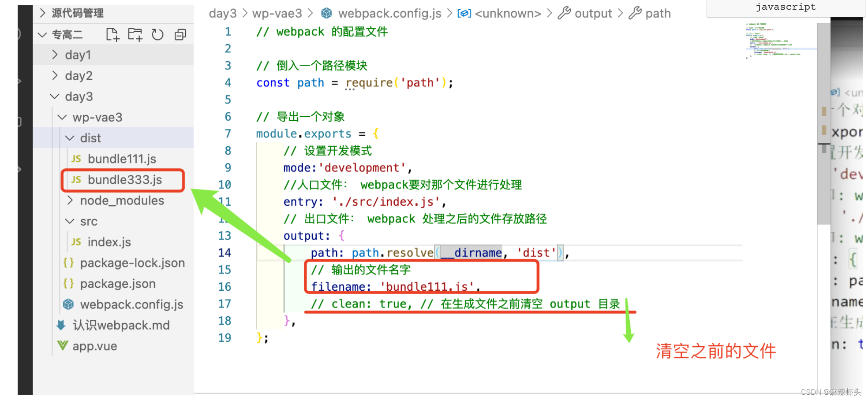The height and width of the screenshot is (400, 868).
Task: Click the output: key on line 13
Action: pyautogui.click(x=307, y=236)
